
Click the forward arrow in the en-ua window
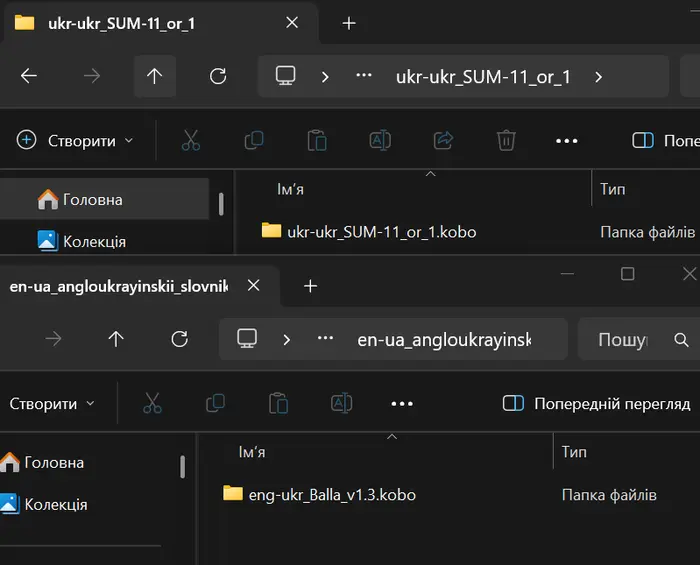54,339
